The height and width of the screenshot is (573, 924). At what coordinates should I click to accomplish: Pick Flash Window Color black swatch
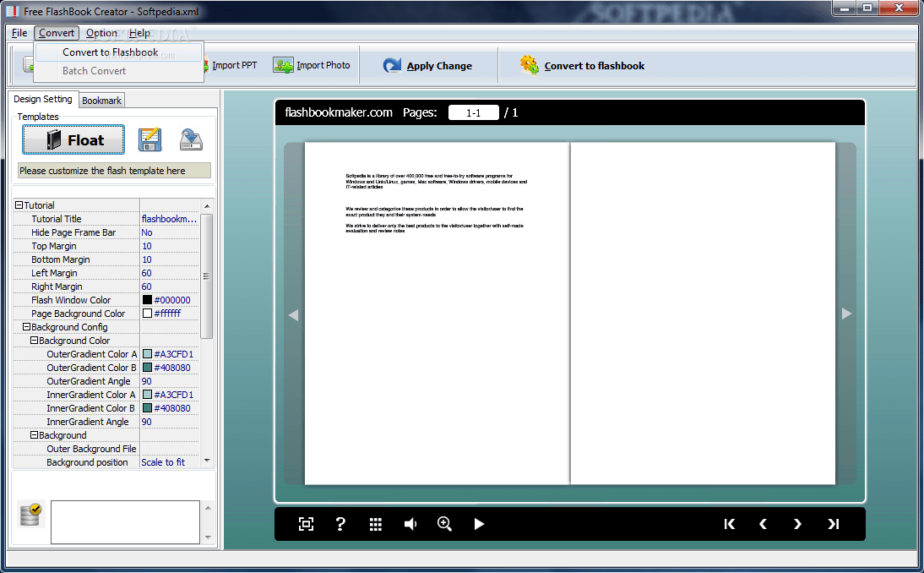click(147, 300)
